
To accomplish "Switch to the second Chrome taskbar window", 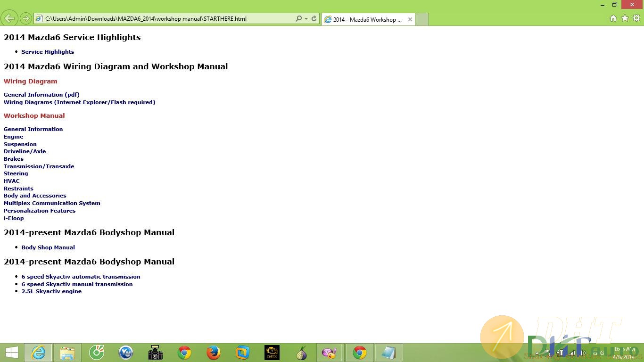I will click(360, 353).
